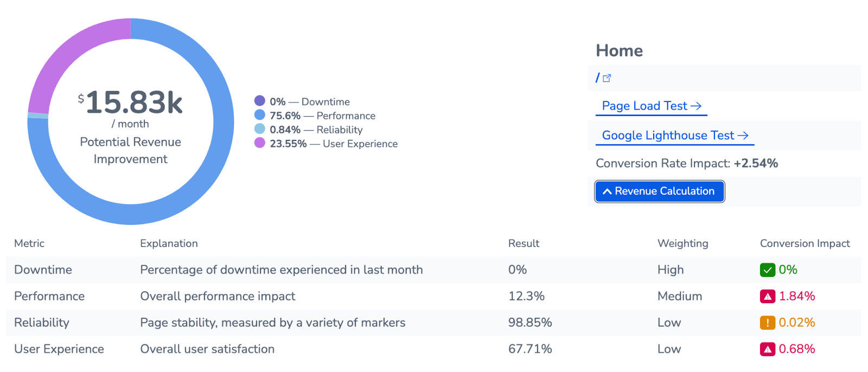Click 'Overall performance impact' explanation text
Viewport: 868px width, 372px height.
(218, 297)
